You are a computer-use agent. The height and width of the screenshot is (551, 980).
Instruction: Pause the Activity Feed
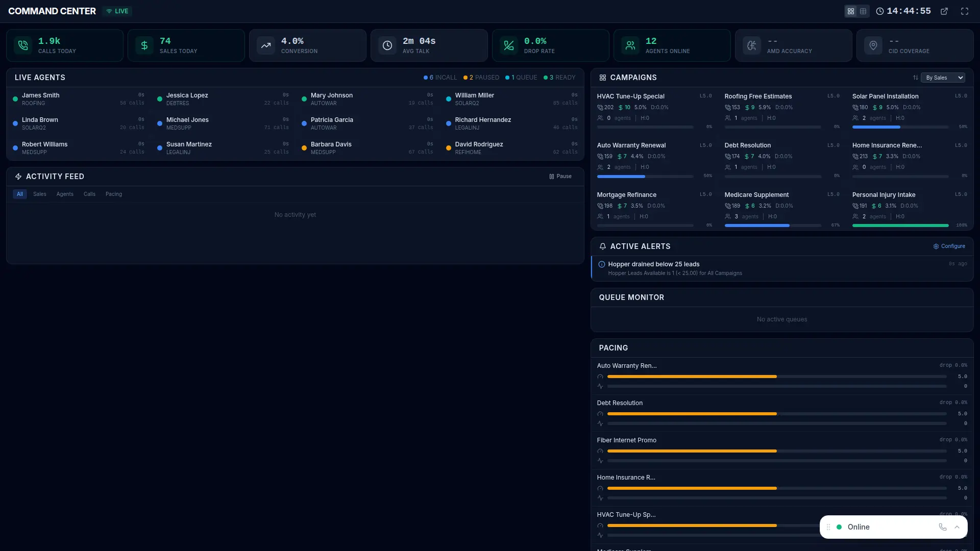560,176
